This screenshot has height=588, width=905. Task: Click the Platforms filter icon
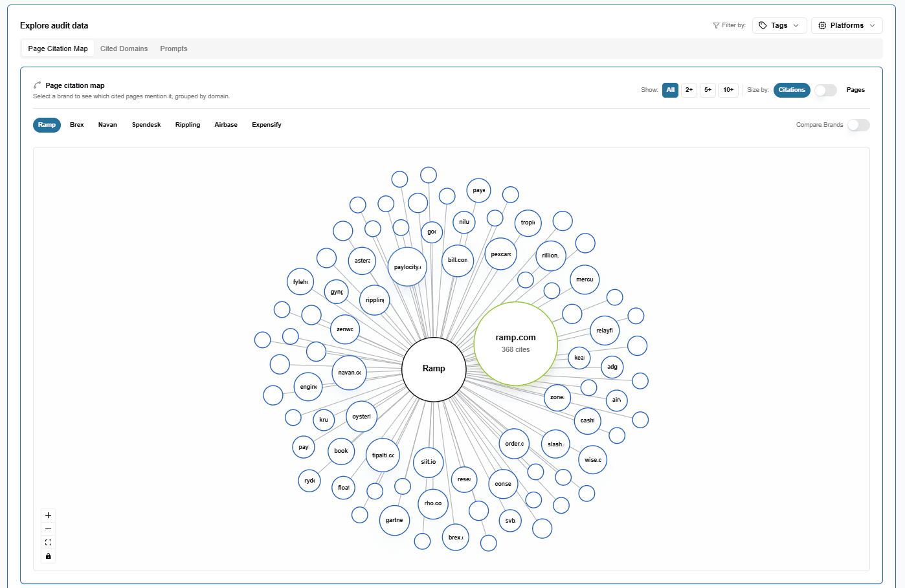[x=822, y=25]
